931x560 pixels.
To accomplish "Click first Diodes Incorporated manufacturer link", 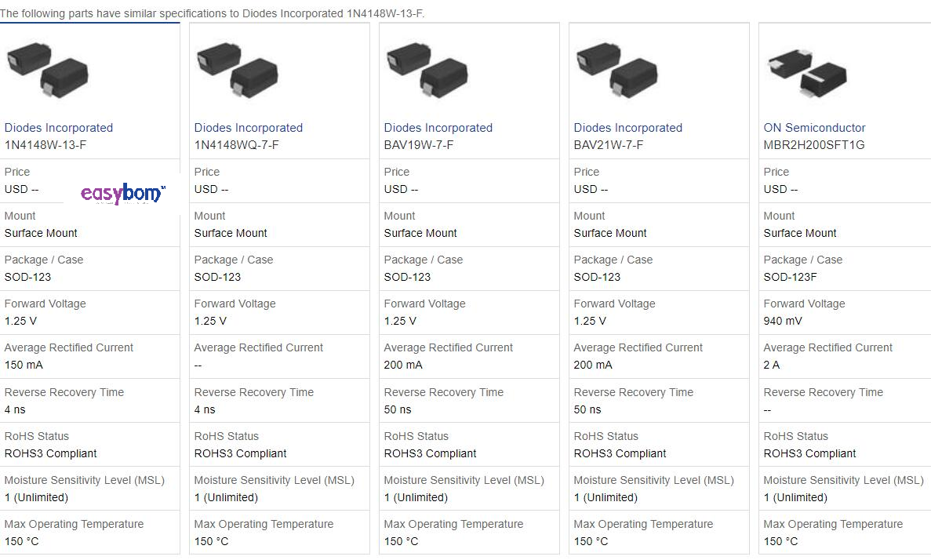I will click(x=58, y=127).
